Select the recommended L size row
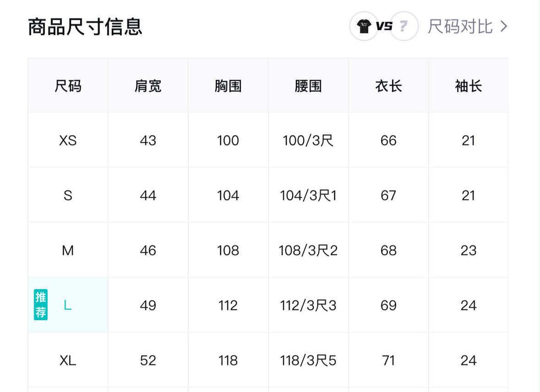The image size is (540, 392). click(x=67, y=305)
